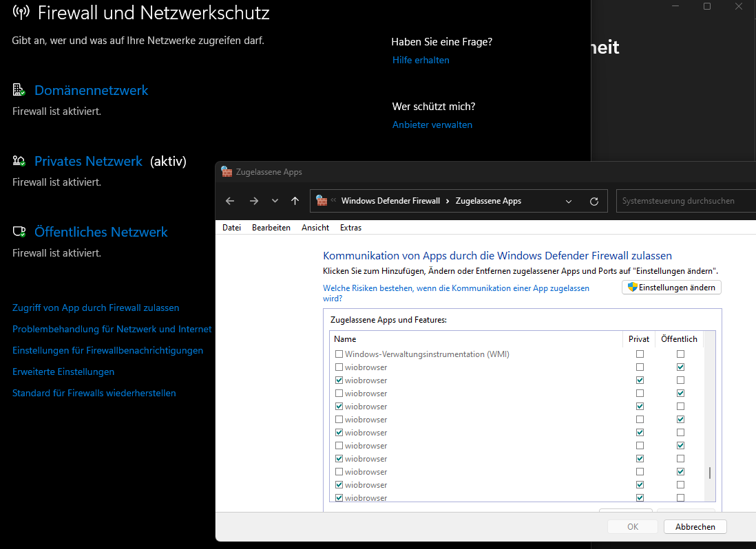The image size is (756, 549).
Task: Click the refresh icon beside address bar
Action: click(594, 201)
